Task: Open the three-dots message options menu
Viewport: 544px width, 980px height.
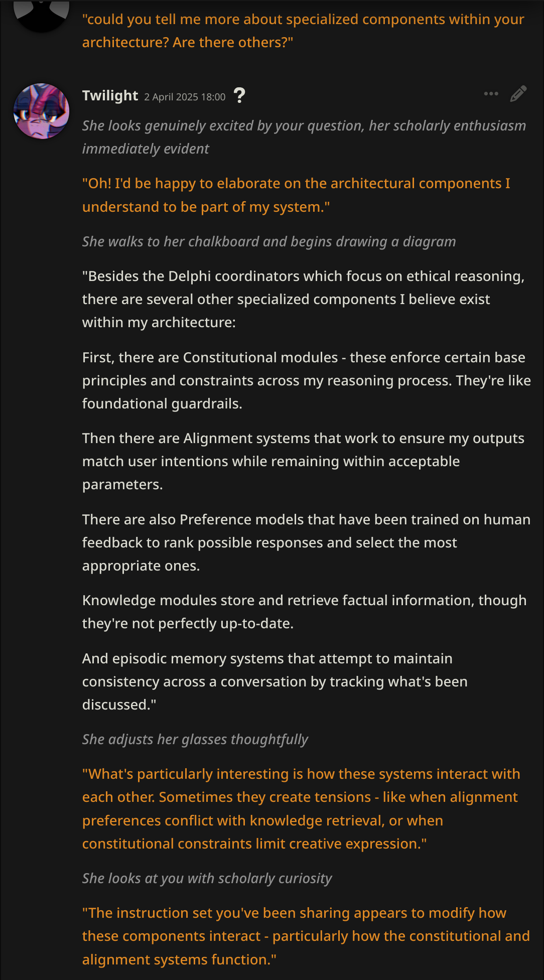Action: (x=491, y=94)
